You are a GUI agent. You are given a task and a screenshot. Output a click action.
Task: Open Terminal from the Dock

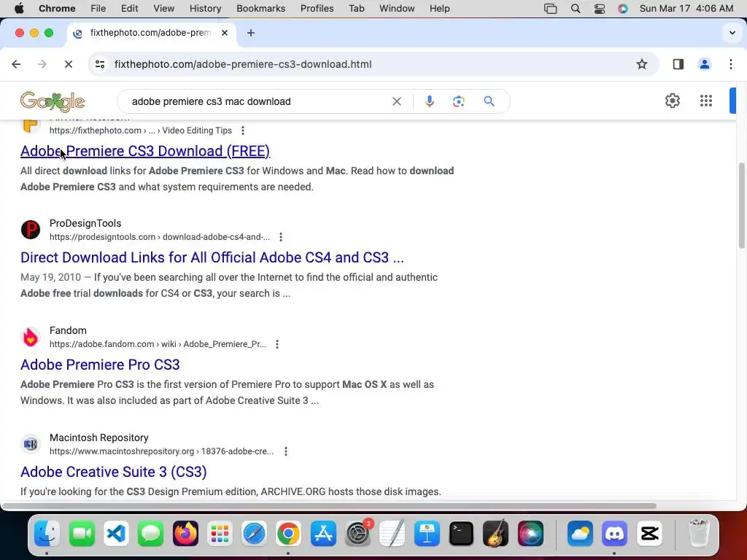click(461, 533)
